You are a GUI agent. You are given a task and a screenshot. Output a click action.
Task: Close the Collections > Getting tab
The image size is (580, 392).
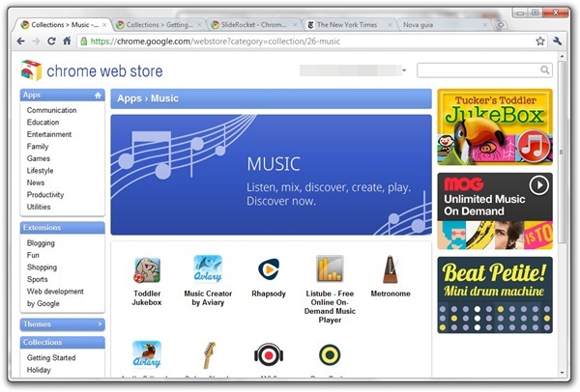coord(200,25)
